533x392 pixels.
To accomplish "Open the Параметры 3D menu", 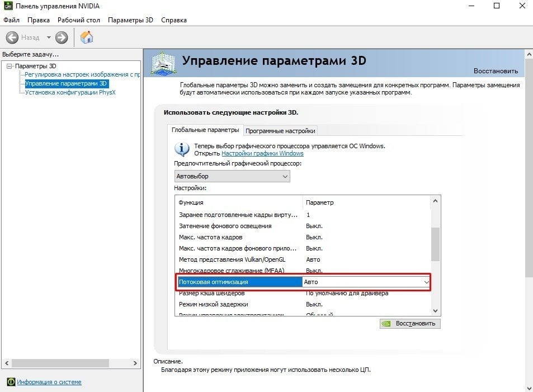I will (x=130, y=20).
